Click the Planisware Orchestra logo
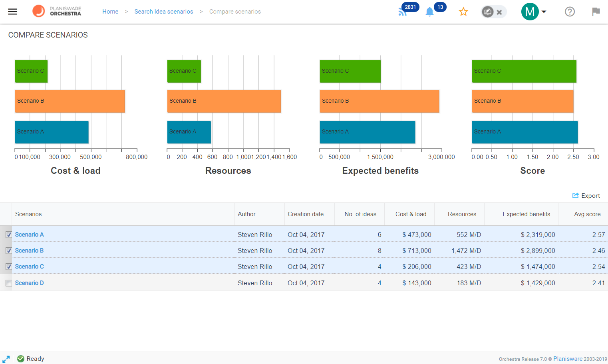Viewport: 608px width, 364px height. [57, 11]
